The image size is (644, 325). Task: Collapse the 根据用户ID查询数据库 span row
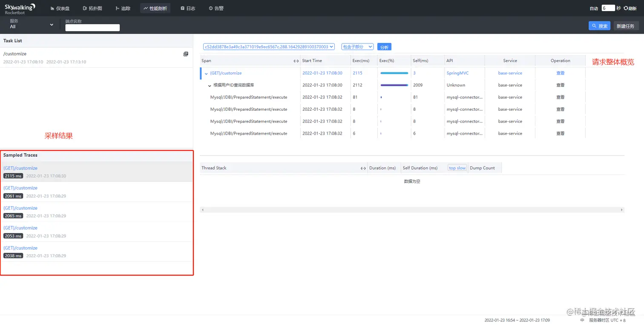coord(210,86)
